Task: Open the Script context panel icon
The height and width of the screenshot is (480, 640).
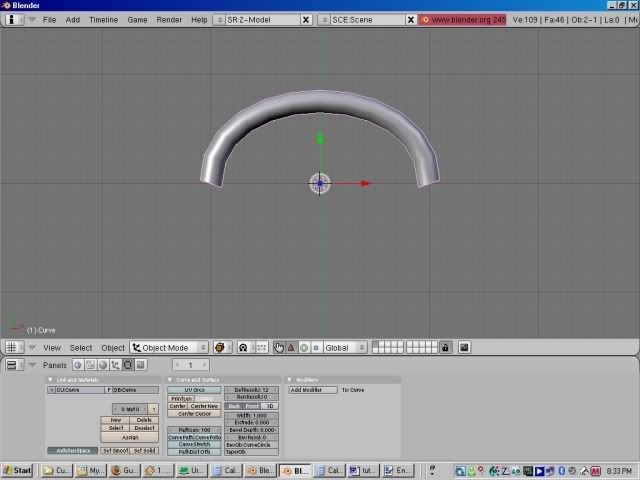Action: [x=90, y=365]
